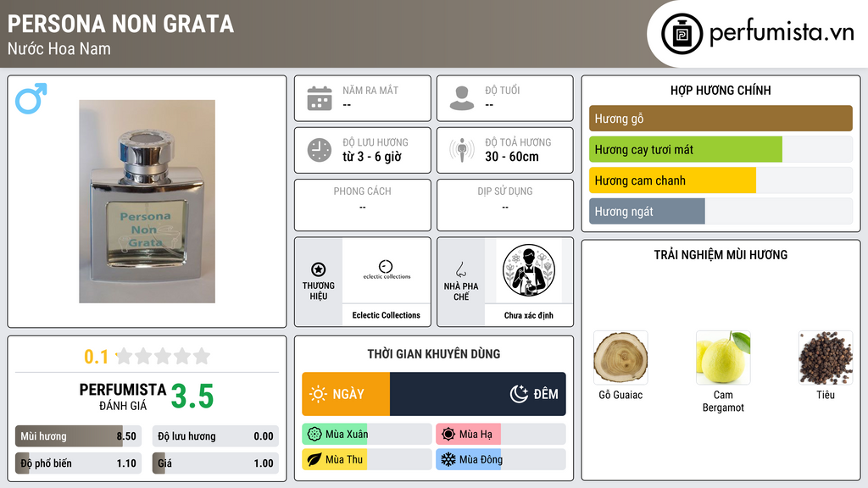Image resolution: width=868 pixels, height=488 pixels.
Task: Click the blue male gender symbol icon
Action: (x=31, y=98)
